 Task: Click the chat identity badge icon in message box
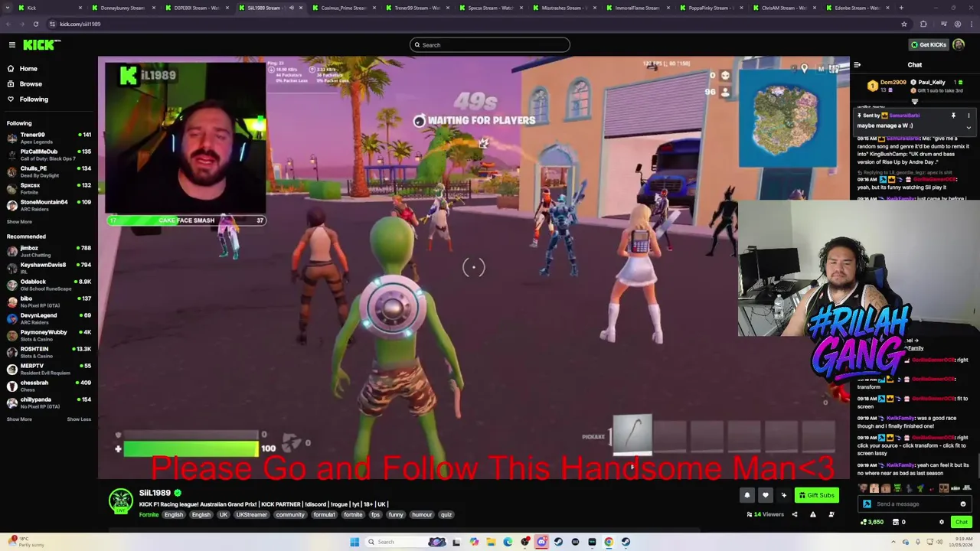pyautogui.click(x=867, y=504)
